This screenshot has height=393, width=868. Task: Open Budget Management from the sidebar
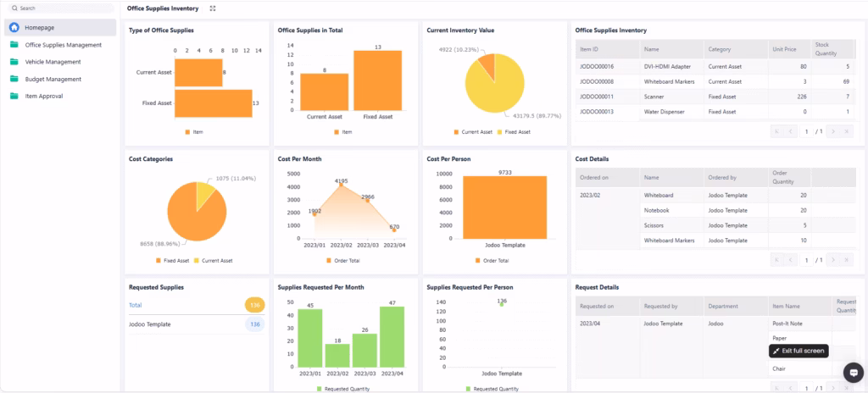coord(53,79)
